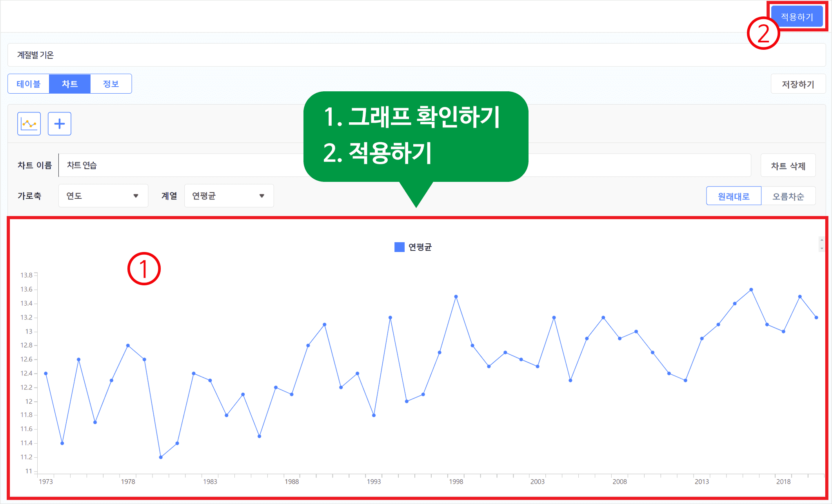Click the 차트 이름 input field
832x504 pixels.
(x=405, y=165)
